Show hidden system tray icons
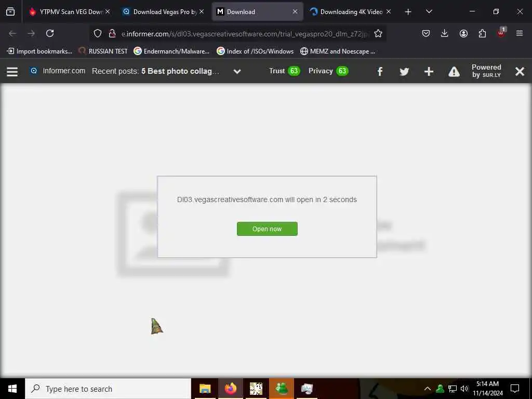 (428, 389)
